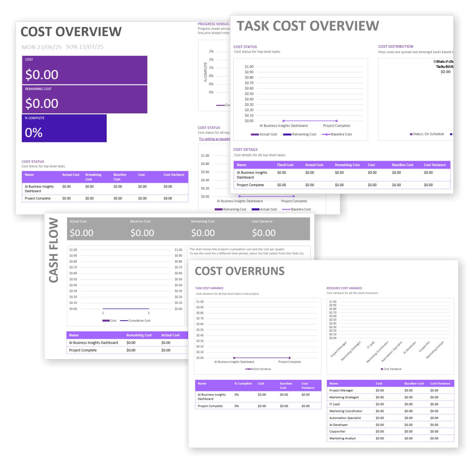This screenshot has height=471, width=476.
Task: Click the start date MON 23/06/25
Action: (41, 47)
